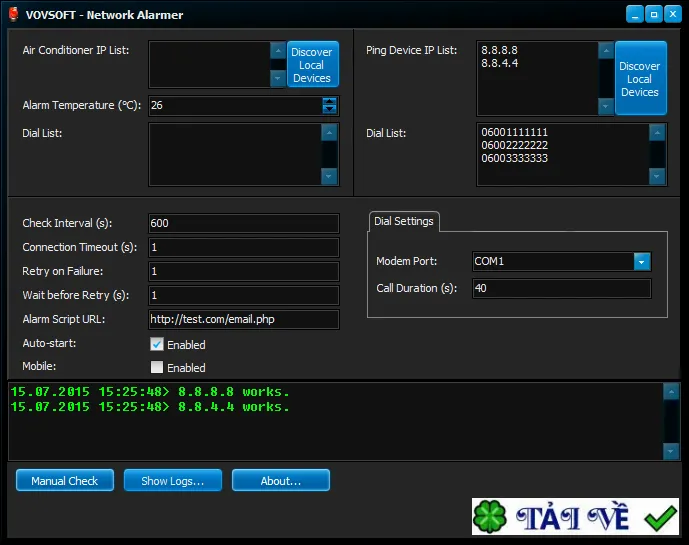Screen dimensions: 689x545
Task: Open the About dialog
Action: tap(280, 480)
